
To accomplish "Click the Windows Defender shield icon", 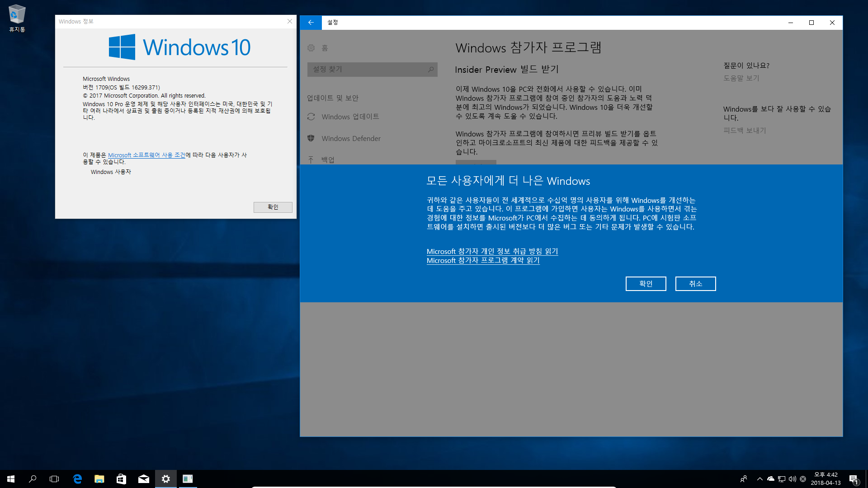I will click(x=311, y=138).
